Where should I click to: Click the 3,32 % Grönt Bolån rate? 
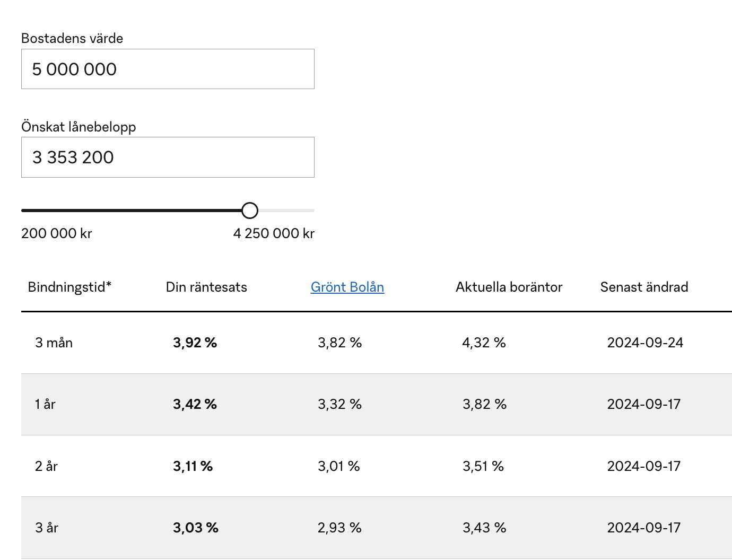339,405
